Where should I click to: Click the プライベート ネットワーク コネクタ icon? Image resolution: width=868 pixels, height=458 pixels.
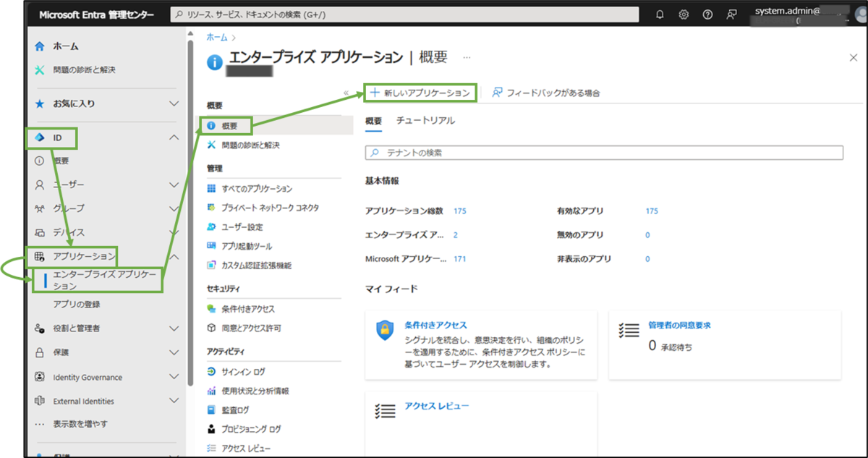[x=211, y=208]
